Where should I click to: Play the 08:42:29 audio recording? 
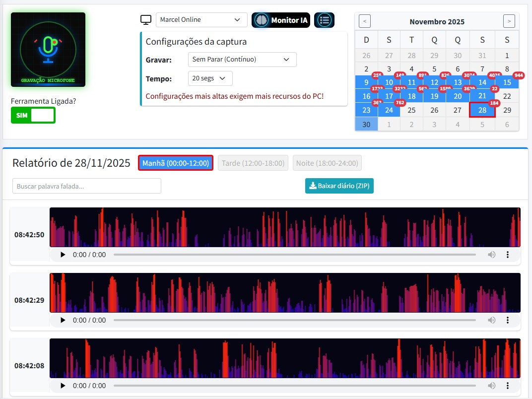point(63,320)
